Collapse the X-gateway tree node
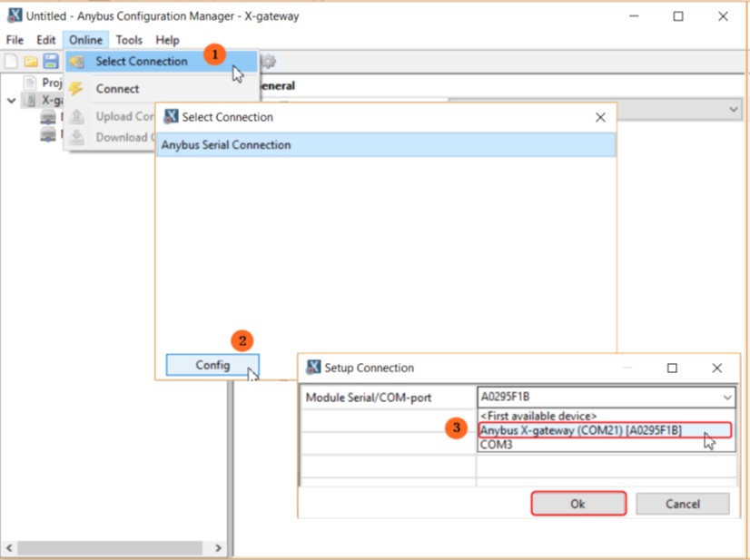Image resolution: width=750 pixels, height=560 pixels. (12, 101)
